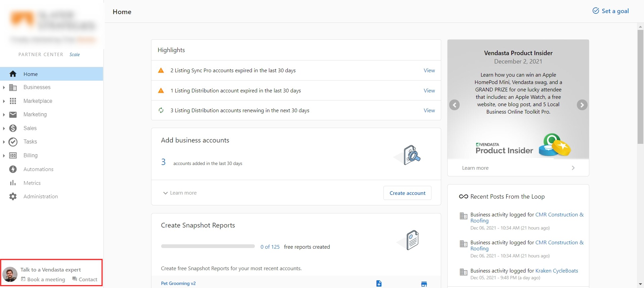Click the Vendasta expert avatar

(x=10, y=275)
